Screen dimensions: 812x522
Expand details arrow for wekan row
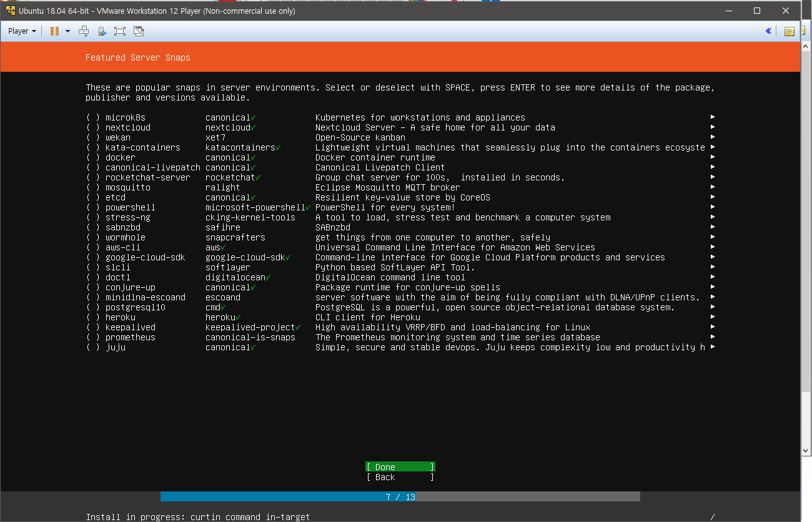click(713, 137)
